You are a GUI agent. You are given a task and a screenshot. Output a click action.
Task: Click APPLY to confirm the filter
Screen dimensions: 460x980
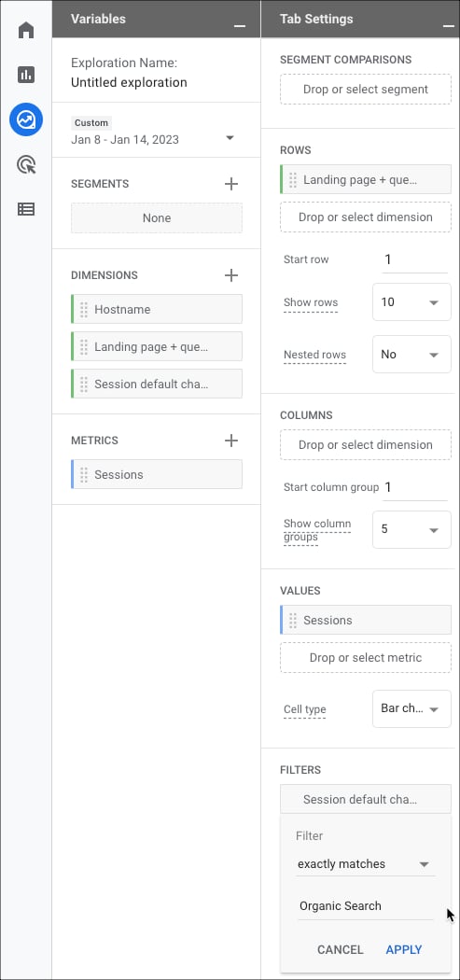point(404,949)
